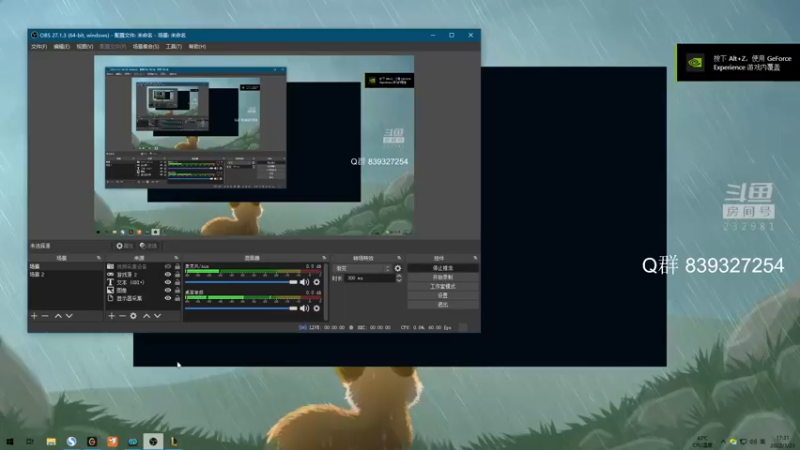The height and width of the screenshot is (450, 800).
Task: Lock the video capture device source
Action: 177,266
